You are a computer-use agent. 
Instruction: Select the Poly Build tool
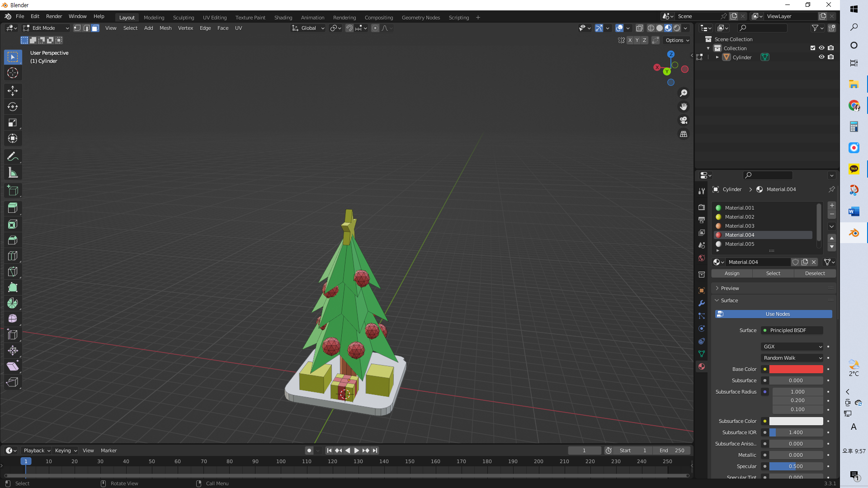click(x=13, y=287)
